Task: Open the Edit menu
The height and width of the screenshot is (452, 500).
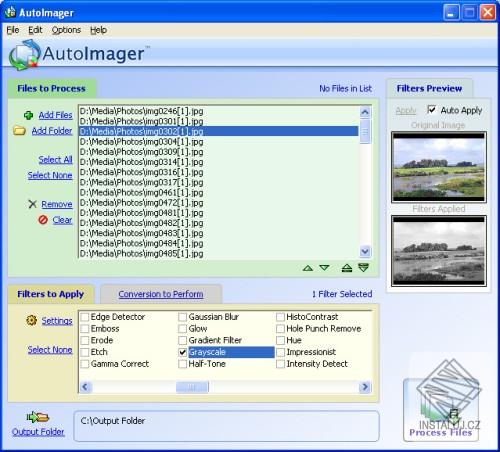Action: (35, 30)
